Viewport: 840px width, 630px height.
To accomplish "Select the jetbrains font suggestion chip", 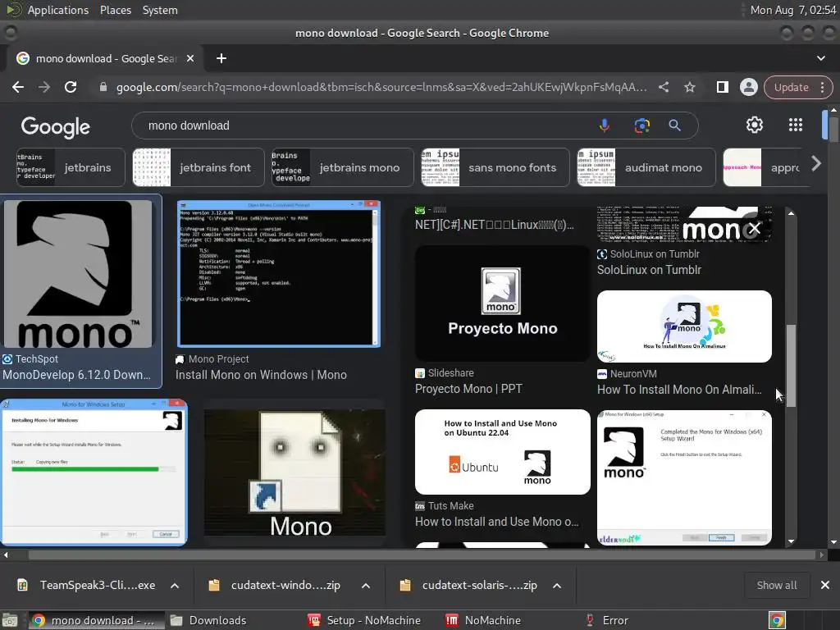I will click(199, 167).
